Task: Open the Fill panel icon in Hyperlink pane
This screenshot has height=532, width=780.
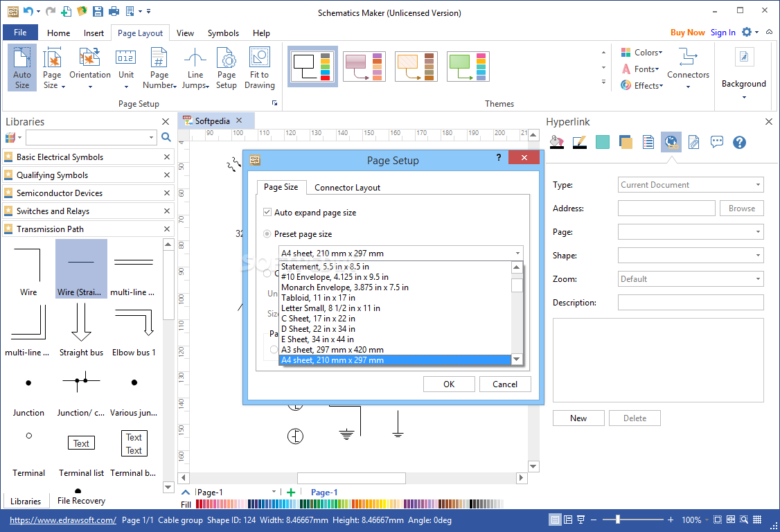Action: point(557,142)
